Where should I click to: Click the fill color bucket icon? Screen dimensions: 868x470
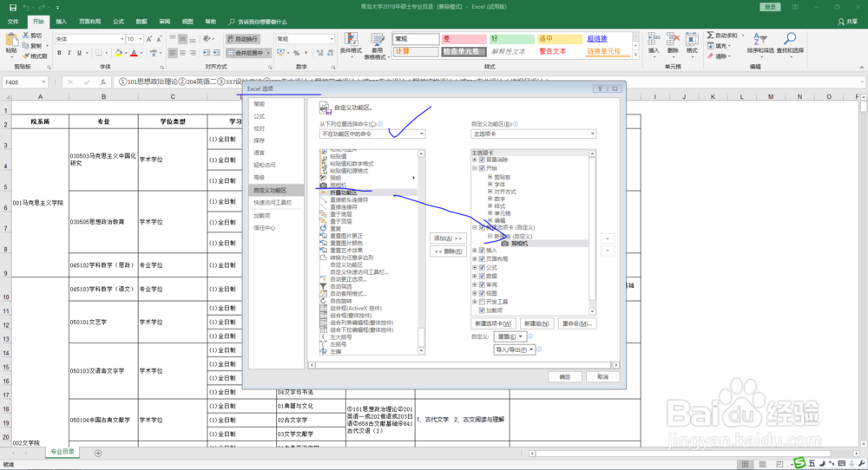point(118,53)
